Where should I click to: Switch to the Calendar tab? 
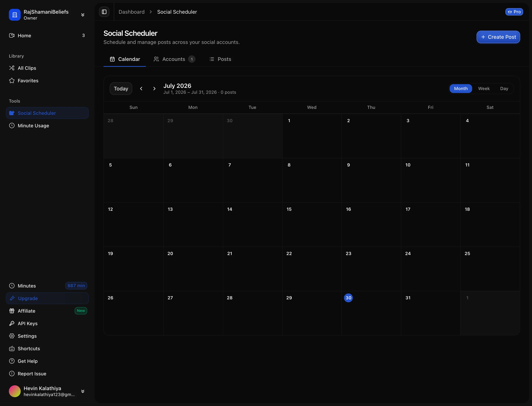tap(125, 59)
